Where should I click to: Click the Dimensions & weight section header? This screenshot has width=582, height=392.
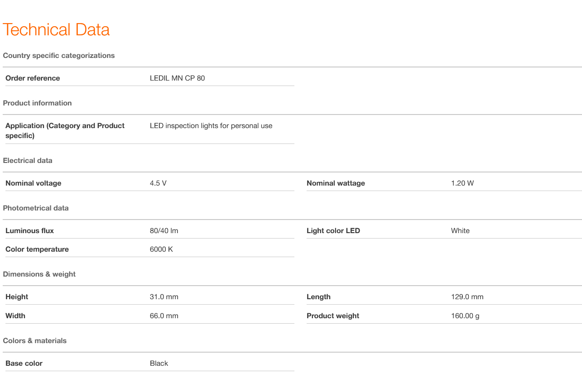point(39,274)
